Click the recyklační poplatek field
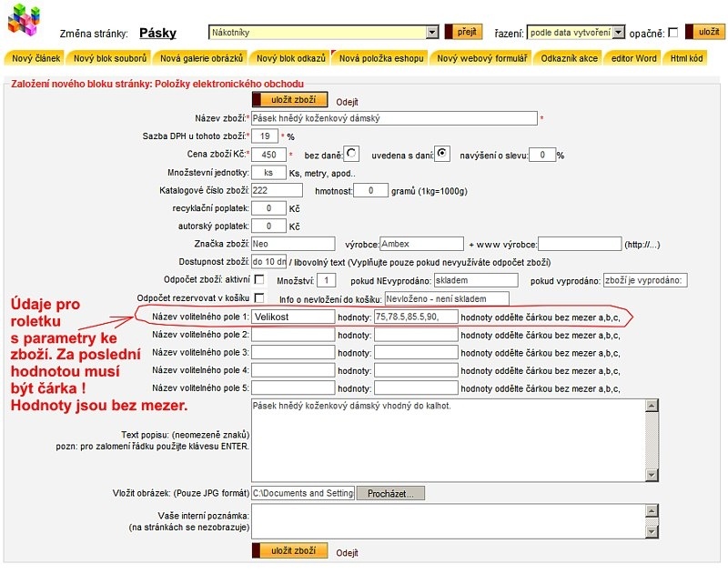Screen dimensions: 728x574 tap(268, 208)
